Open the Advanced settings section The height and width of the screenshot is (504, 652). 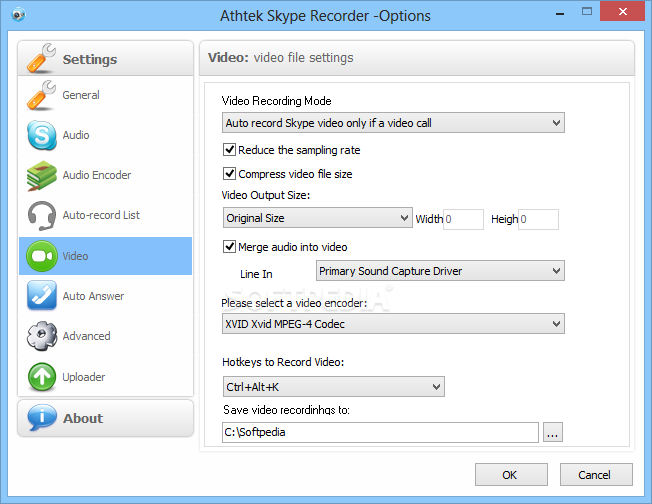click(106, 336)
